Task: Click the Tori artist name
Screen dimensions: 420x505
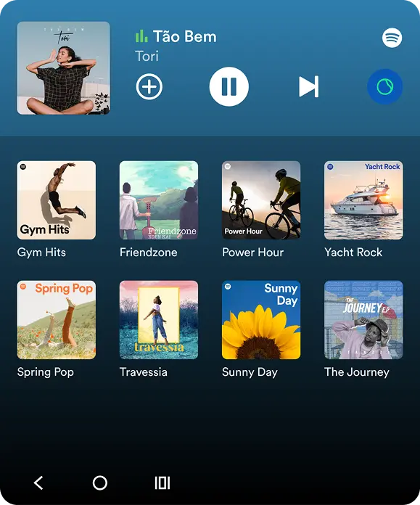Action: click(147, 56)
